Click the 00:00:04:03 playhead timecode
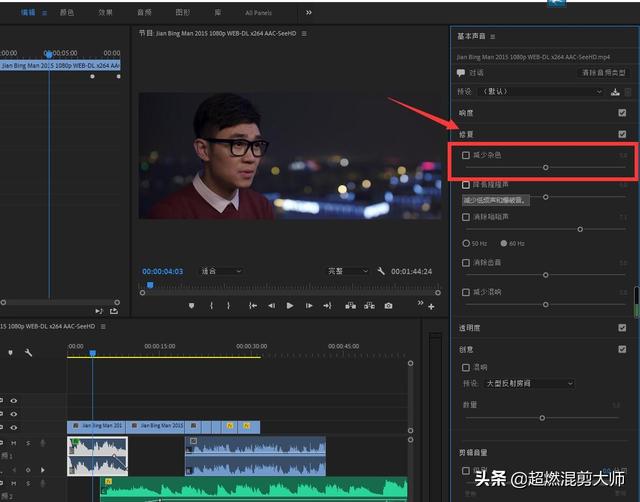This screenshot has height=502, width=640. pos(163,271)
